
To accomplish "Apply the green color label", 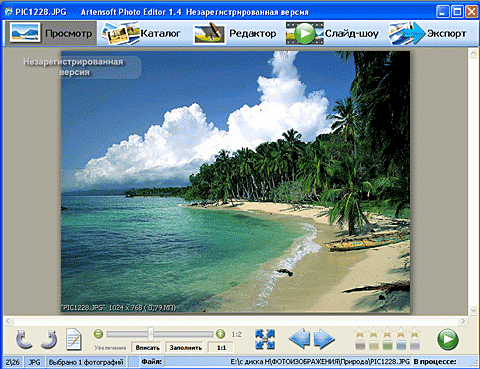I will point(387,345).
